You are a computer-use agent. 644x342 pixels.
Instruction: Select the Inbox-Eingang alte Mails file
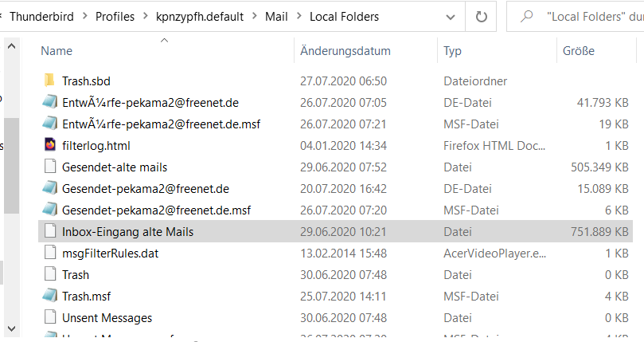pyautogui.click(x=127, y=231)
